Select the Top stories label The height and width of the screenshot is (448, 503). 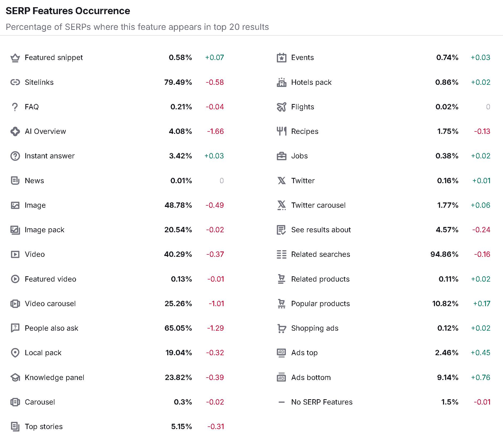tap(44, 427)
